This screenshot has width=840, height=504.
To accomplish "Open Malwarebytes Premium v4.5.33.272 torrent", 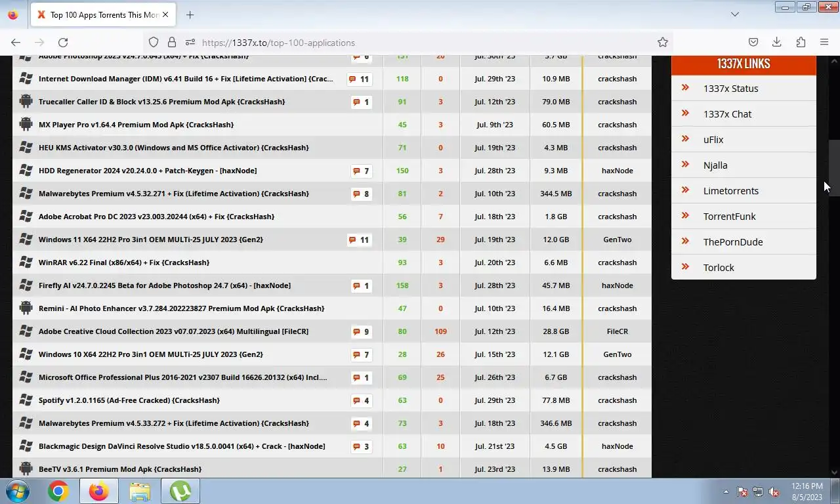I will (174, 423).
